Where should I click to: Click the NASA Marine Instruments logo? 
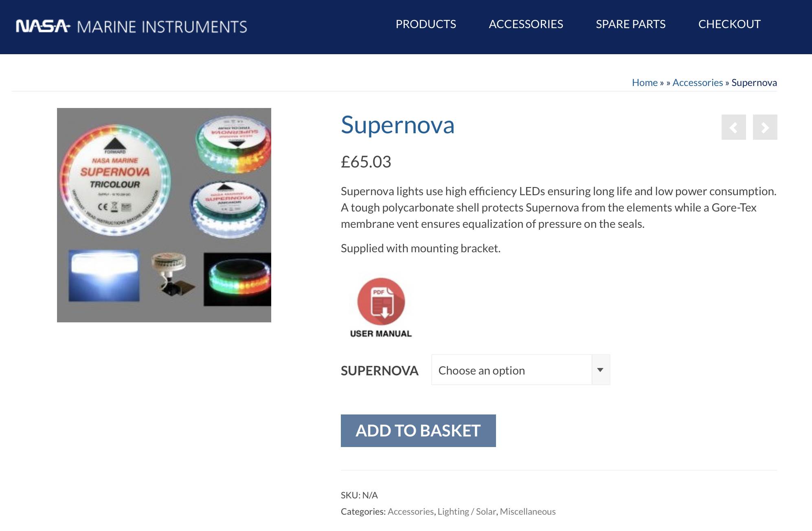click(x=131, y=26)
